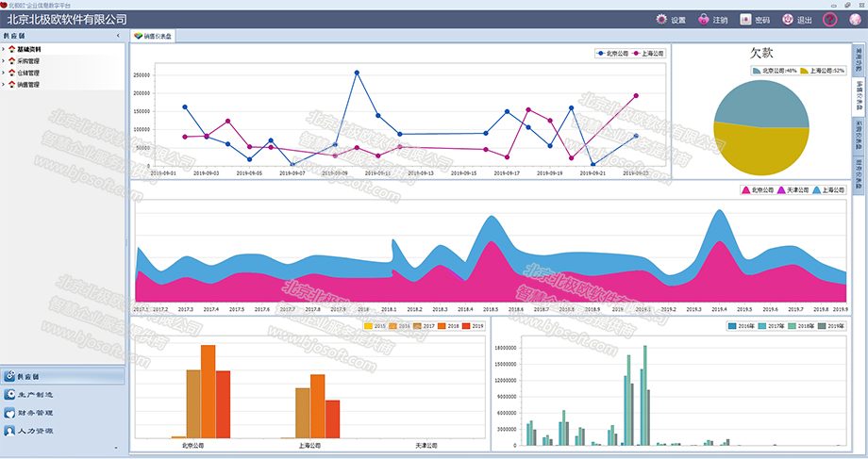The image size is (868, 459).
Task: Click the highest blue line point above 250000
Action: tap(357, 73)
